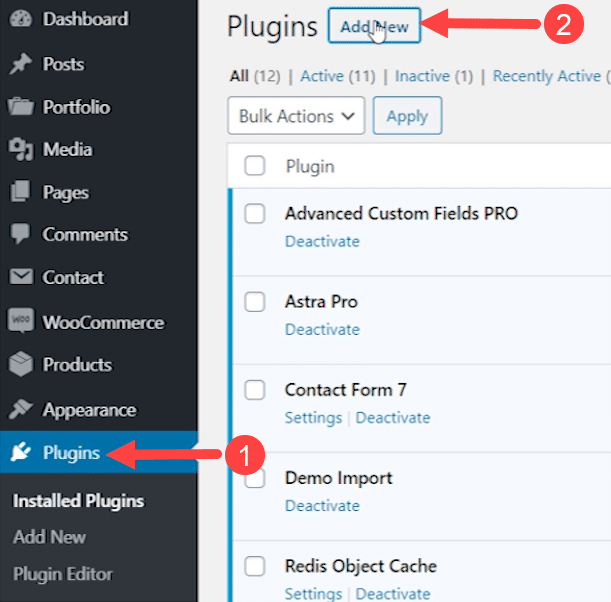The height and width of the screenshot is (602, 611).
Task: Click the Apply button
Action: click(x=407, y=116)
